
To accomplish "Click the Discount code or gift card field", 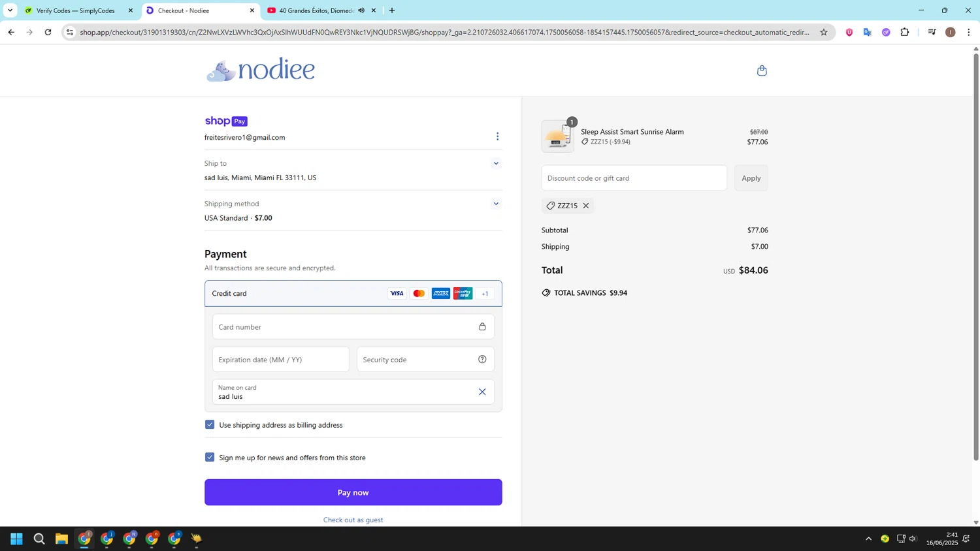I will [x=634, y=178].
